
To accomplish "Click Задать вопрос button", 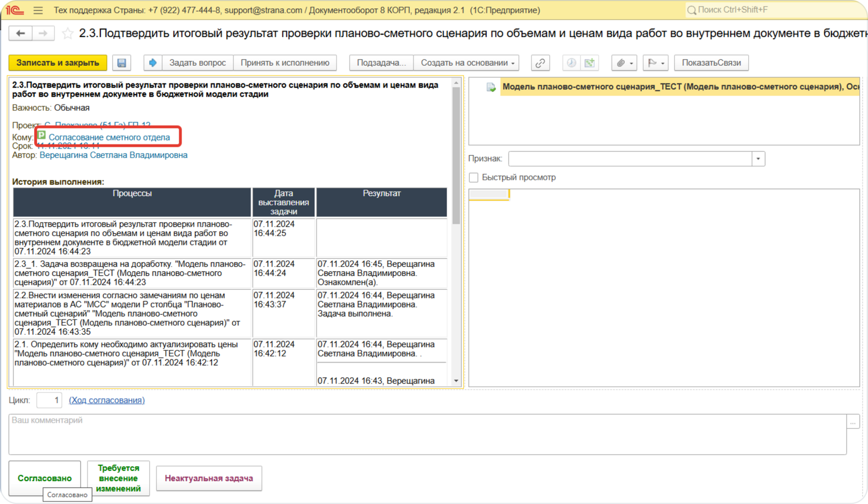I will point(197,63).
